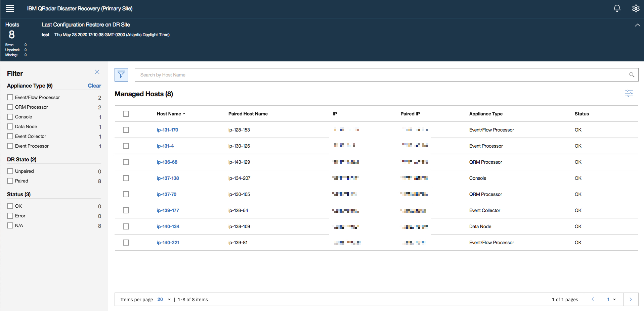The height and width of the screenshot is (311, 644).
Task: Click the search magnifier icon
Action: click(632, 75)
